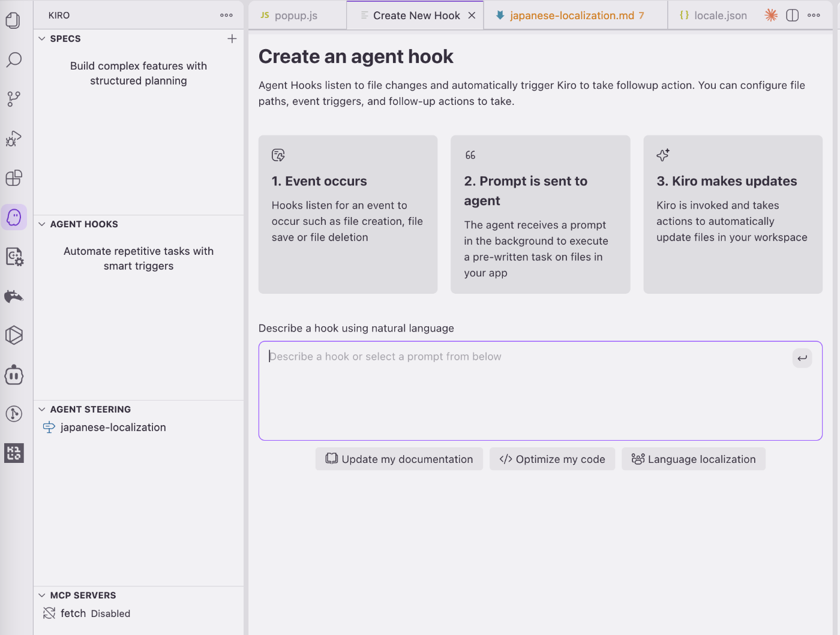Click the japanese-localization steering signpost icon

(x=49, y=428)
